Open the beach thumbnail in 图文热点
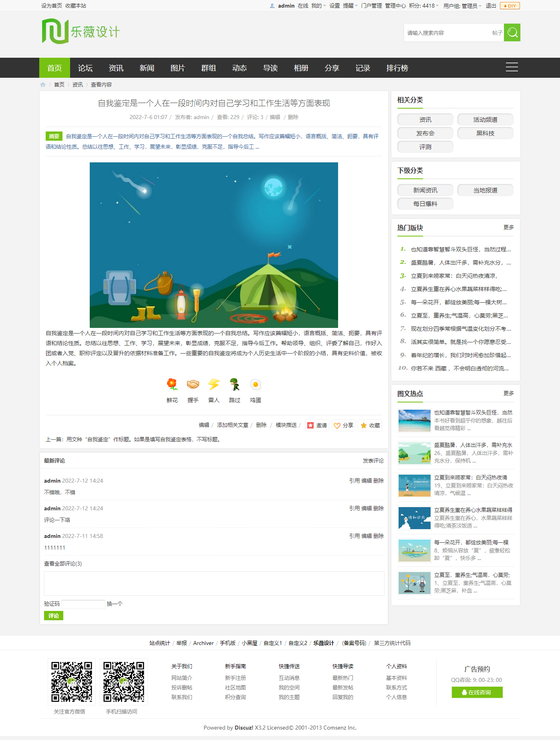The image size is (560, 740). click(414, 421)
